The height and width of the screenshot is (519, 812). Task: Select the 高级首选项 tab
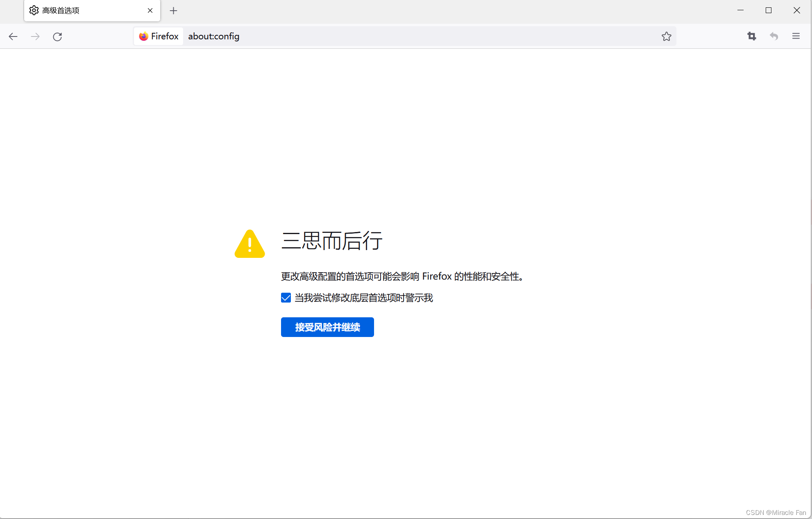click(82, 11)
